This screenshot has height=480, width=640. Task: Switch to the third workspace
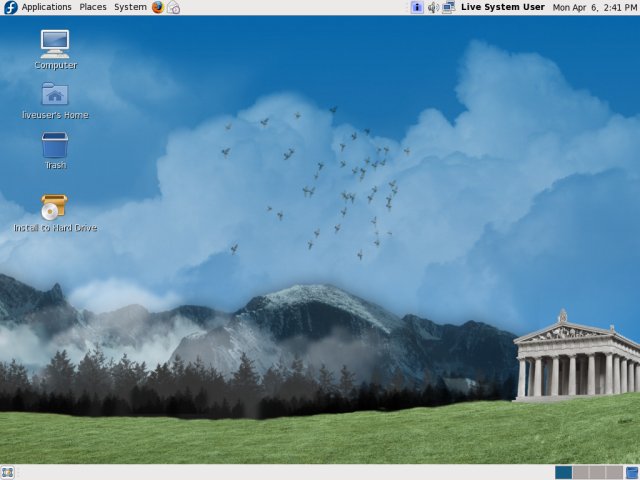[598, 473]
